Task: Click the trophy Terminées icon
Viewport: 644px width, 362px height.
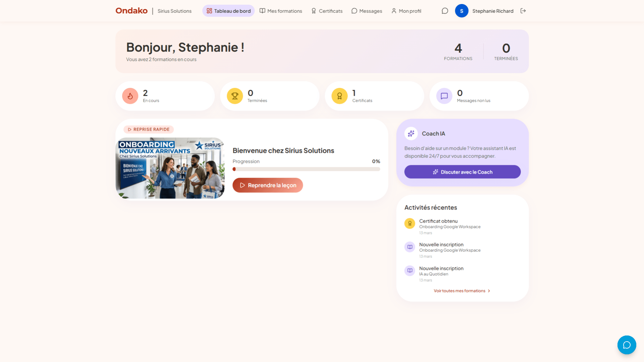Action: 235,96
